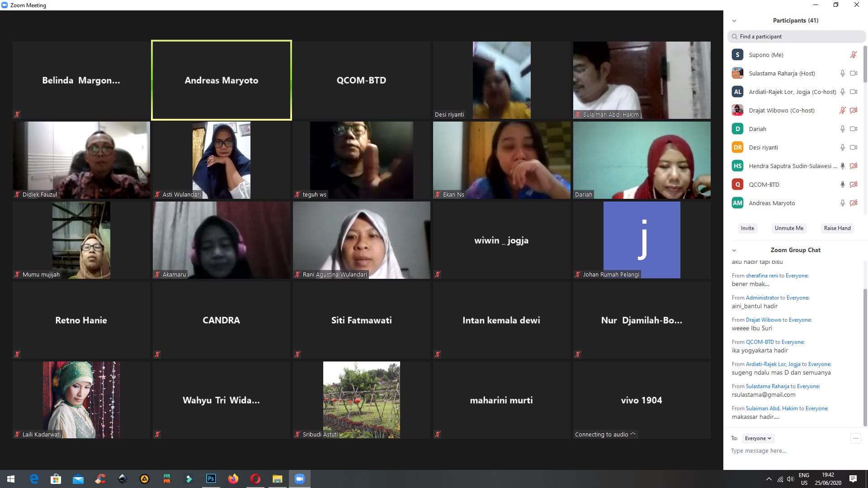Screen dimensions: 868x488
Task: Click Dariah's video camera icon
Action: tap(854, 129)
